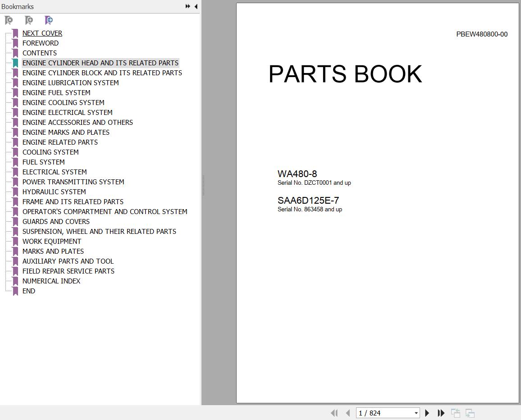Image resolution: width=521 pixels, height=420 pixels.
Task: Open the CONTENTS bookmark
Action: [x=40, y=53]
